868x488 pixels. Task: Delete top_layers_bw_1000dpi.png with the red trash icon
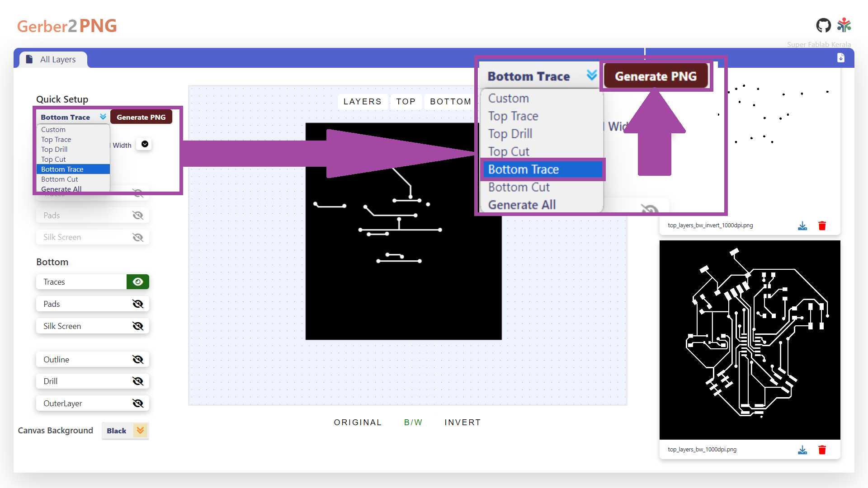(822, 450)
